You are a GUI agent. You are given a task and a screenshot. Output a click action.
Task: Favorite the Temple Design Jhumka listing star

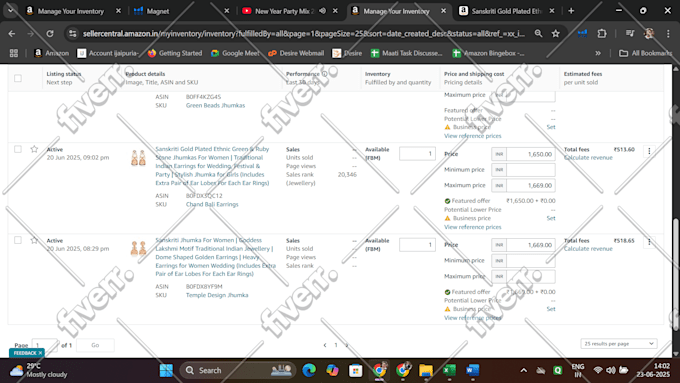[x=34, y=240]
